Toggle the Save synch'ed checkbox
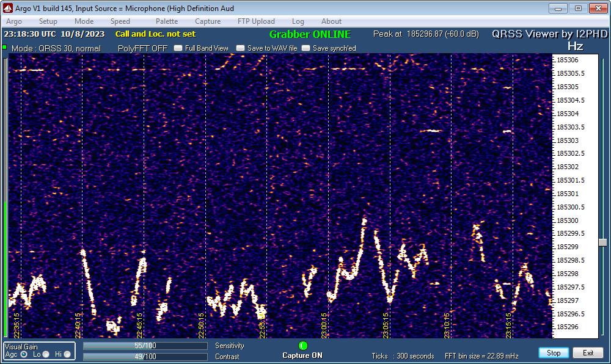Image resolution: width=611 pixels, height=364 pixels. coord(306,48)
